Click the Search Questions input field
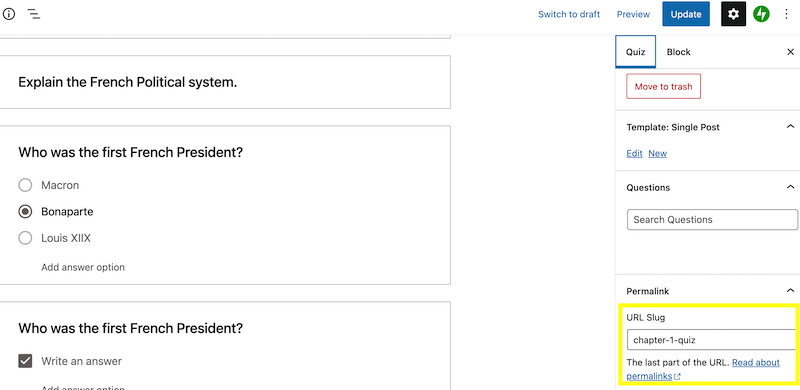The height and width of the screenshot is (390, 800). (712, 220)
